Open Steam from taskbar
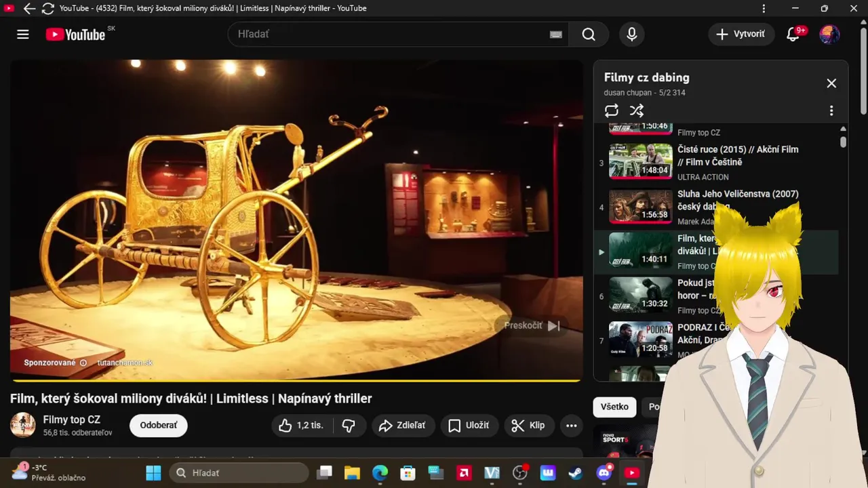The height and width of the screenshot is (488, 868). tap(576, 472)
